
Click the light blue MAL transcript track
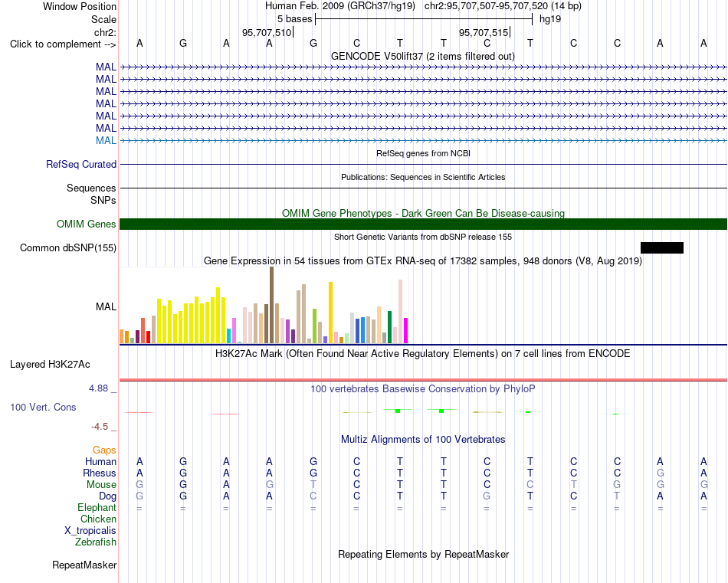tap(423, 140)
